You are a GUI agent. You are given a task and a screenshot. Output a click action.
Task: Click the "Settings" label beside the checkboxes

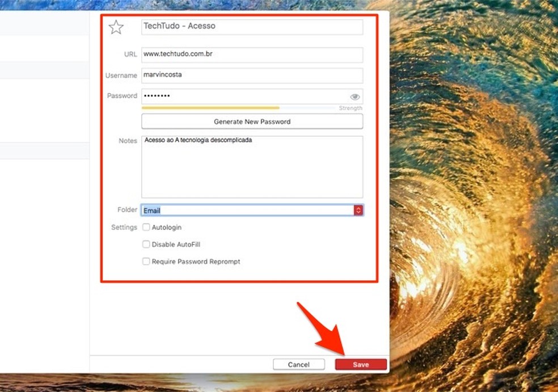tap(124, 227)
